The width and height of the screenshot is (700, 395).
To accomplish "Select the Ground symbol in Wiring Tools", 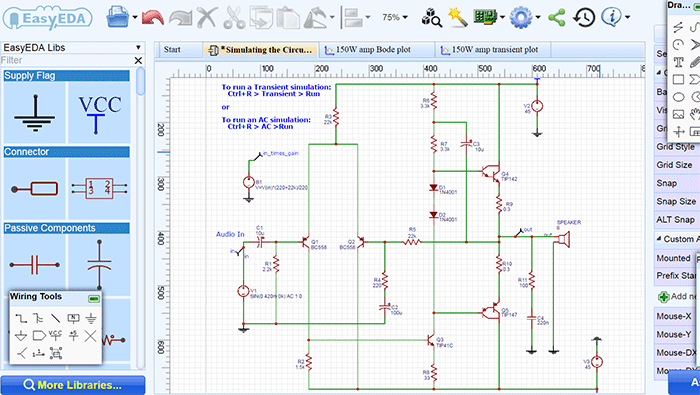I will pos(91,318).
